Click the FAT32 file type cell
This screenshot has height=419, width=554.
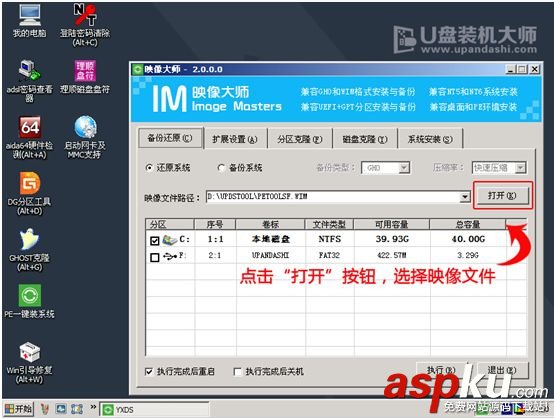pyautogui.click(x=329, y=255)
